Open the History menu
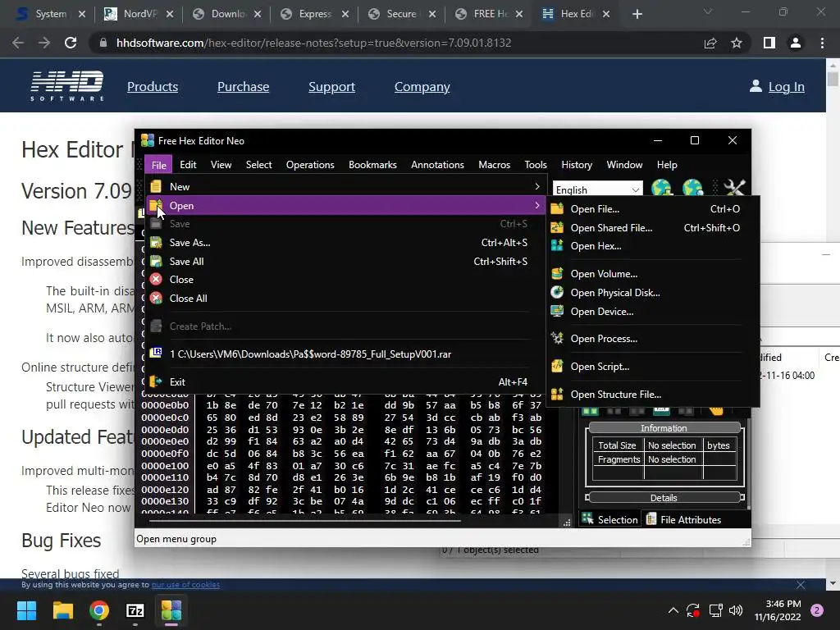The image size is (840, 630). [577, 164]
